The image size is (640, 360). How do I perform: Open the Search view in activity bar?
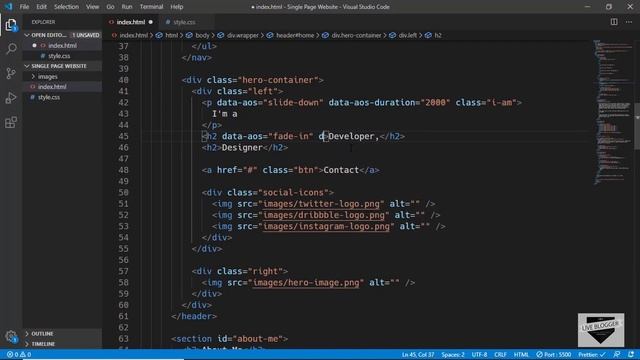[11, 49]
